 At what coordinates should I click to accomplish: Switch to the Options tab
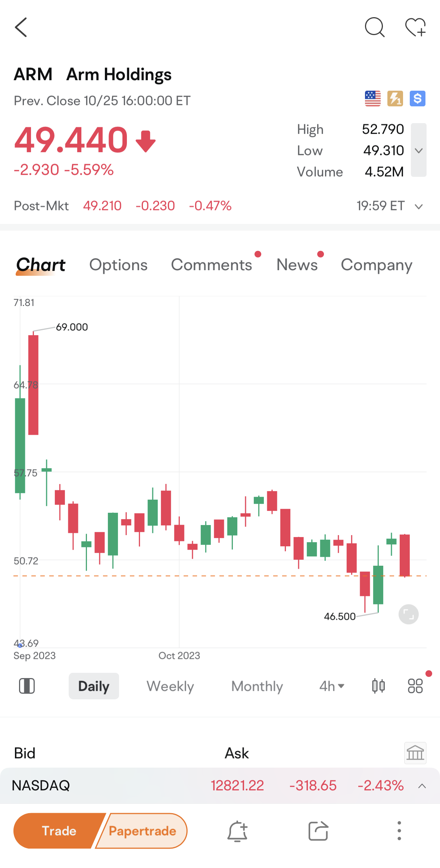click(118, 265)
